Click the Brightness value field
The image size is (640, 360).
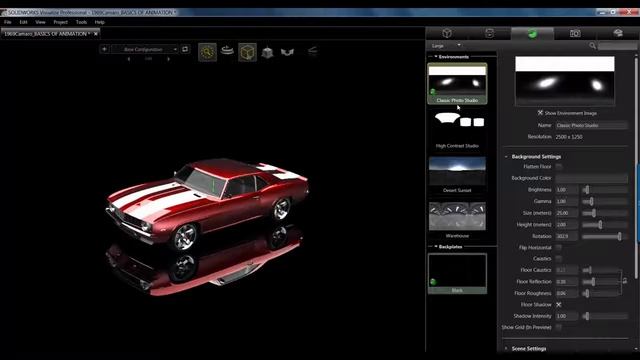click(x=567, y=190)
